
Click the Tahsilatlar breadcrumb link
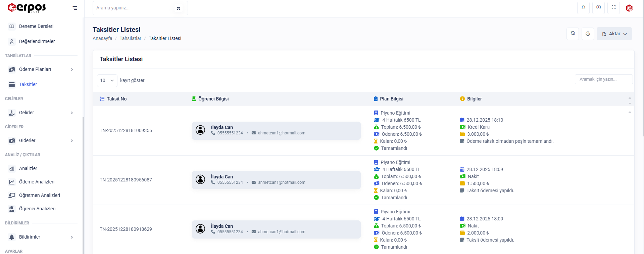[x=130, y=38]
